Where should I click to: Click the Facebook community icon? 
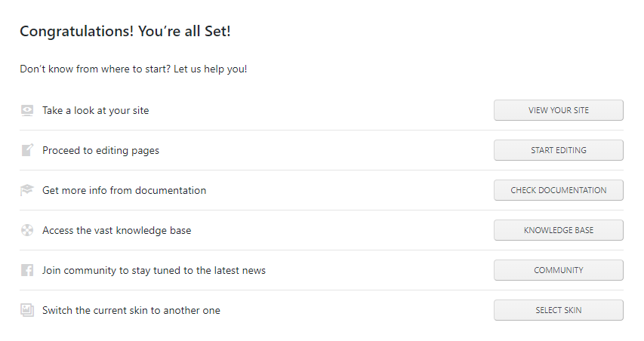(x=27, y=270)
